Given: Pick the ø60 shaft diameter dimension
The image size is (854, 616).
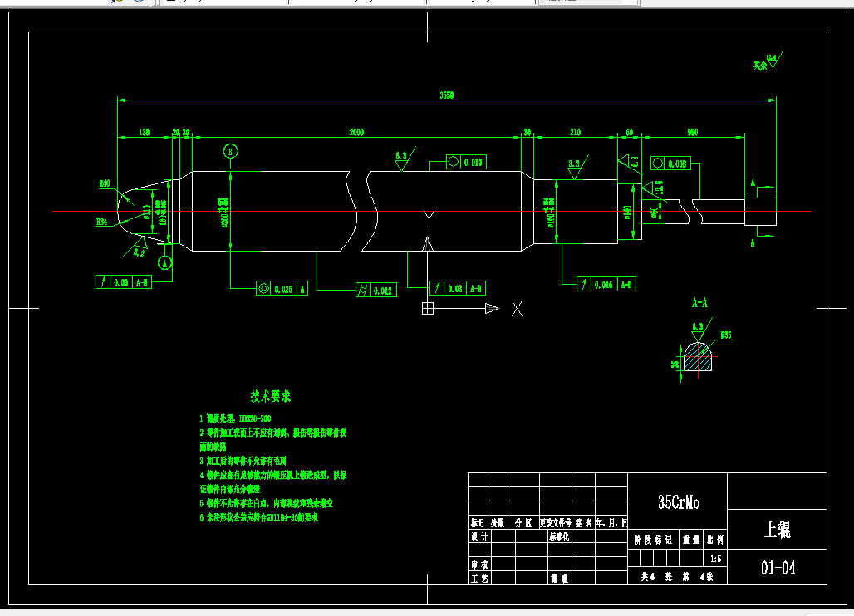Looking at the screenshot, I should point(654,212).
